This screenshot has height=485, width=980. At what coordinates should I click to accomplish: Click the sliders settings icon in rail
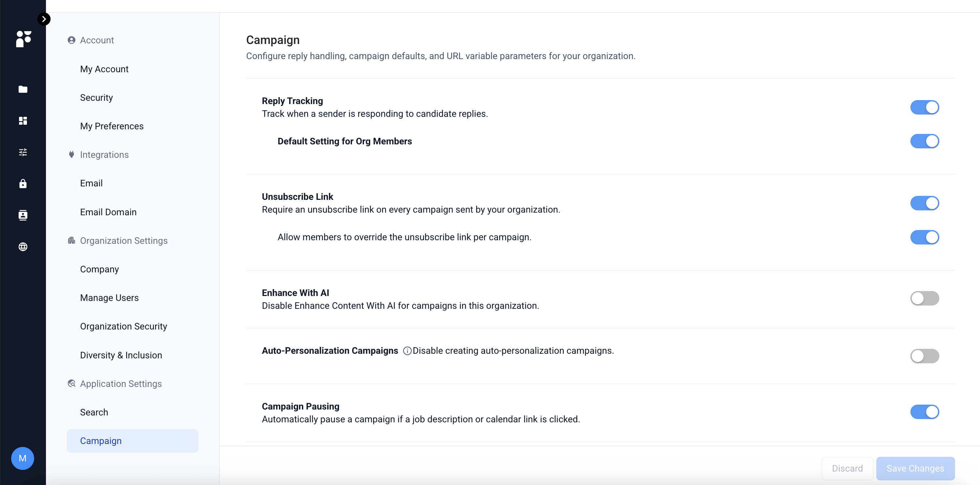(23, 152)
